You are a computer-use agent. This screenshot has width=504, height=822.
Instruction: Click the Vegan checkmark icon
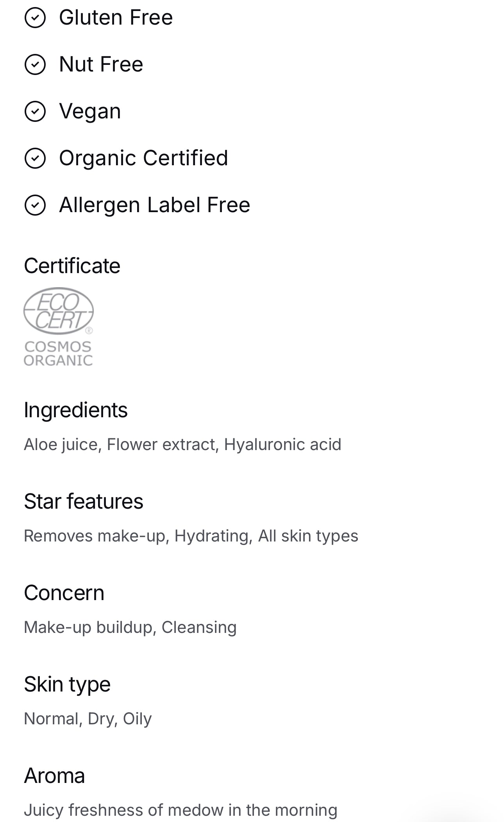pyautogui.click(x=35, y=111)
